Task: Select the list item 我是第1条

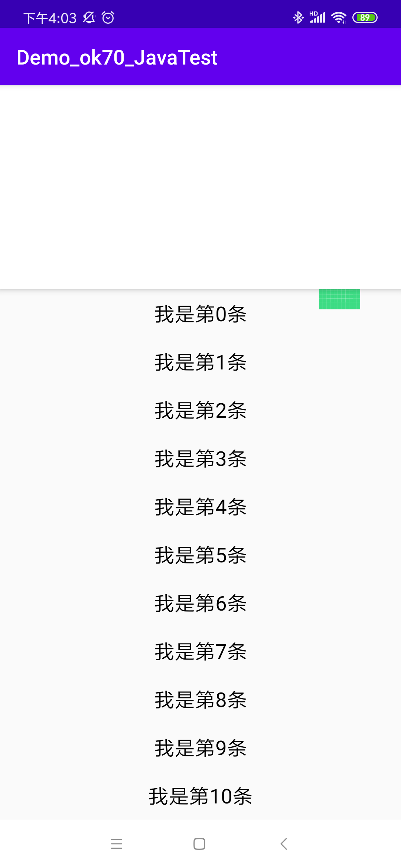Action: [x=200, y=362]
